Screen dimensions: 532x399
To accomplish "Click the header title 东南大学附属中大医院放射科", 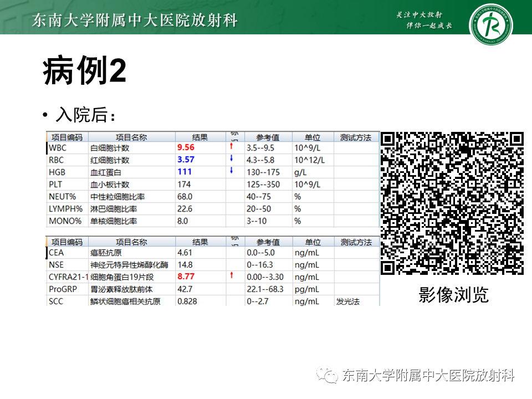I will coord(135,20).
